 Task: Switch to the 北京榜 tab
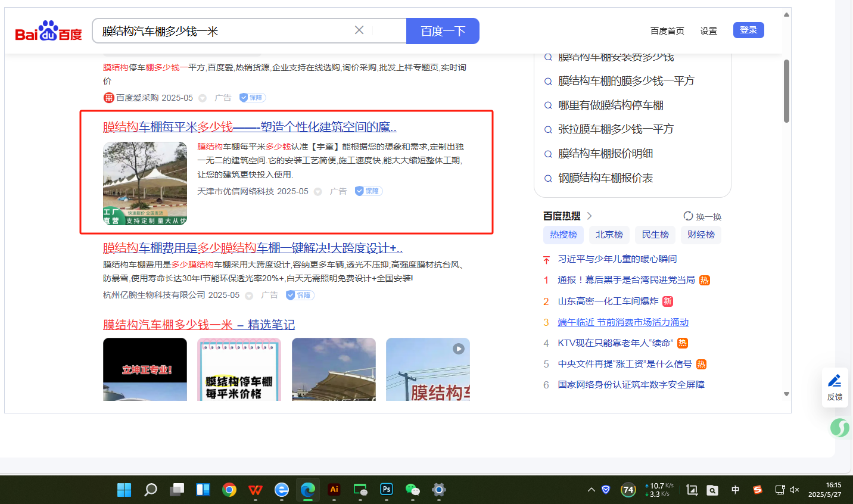pyautogui.click(x=609, y=235)
